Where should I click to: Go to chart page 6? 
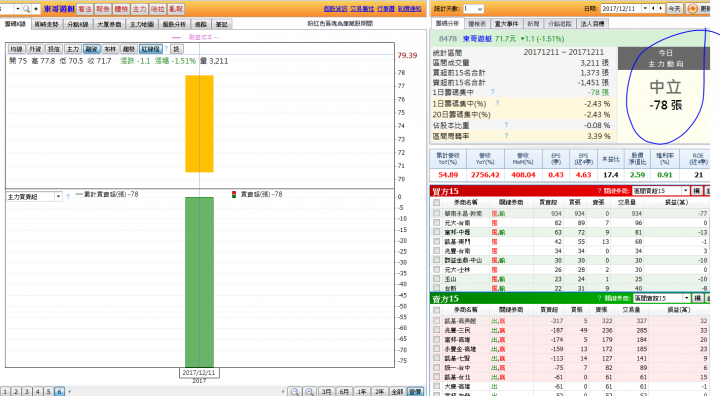click(59, 392)
